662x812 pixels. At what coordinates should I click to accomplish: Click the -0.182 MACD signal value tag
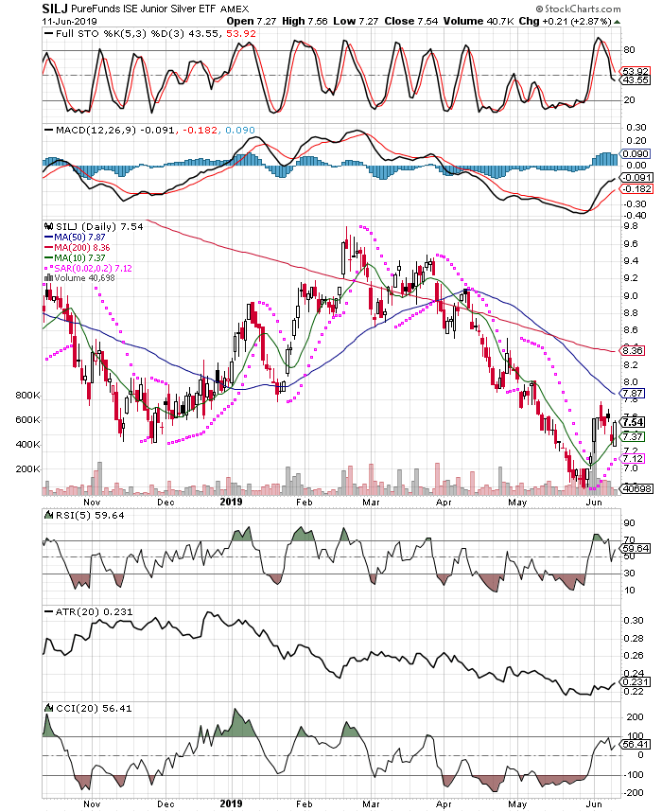tap(636, 189)
